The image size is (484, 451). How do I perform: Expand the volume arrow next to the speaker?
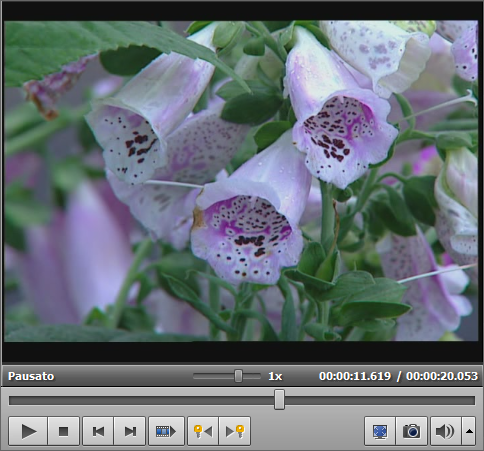pyautogui.click(x=469, y=431)
